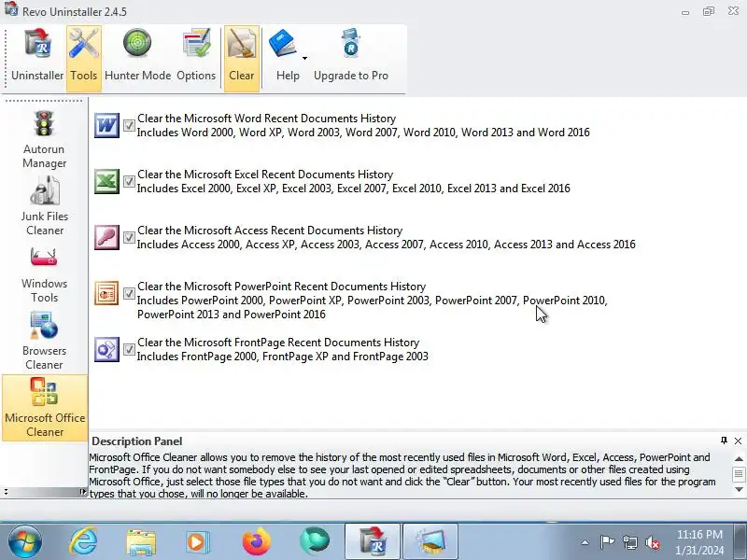Image resolution: width=747 pixels, height=560 pixels.
Task: Uncheck FrontPage Recent Documents History checkbox
Action: coord(129,349)
